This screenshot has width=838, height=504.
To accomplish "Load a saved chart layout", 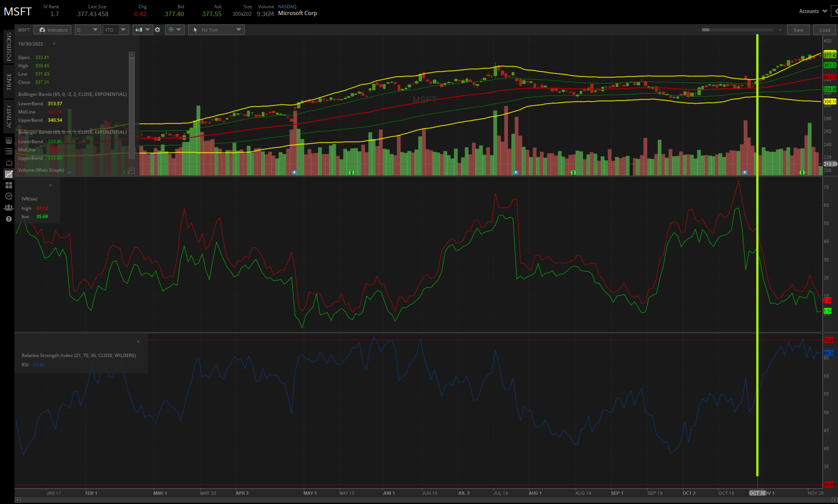I will pyautogui.click(x=825, y=30).
